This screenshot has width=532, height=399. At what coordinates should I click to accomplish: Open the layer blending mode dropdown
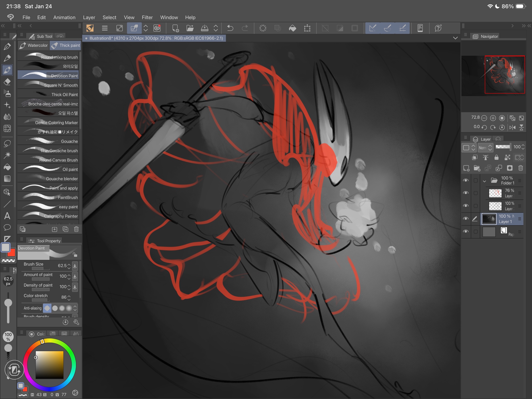click(485, 147)
